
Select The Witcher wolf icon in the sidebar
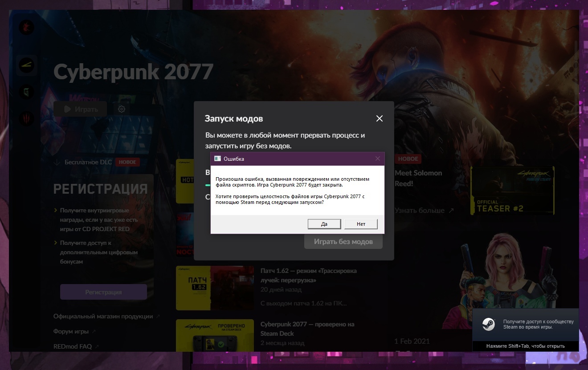click(x=26, y=28)
